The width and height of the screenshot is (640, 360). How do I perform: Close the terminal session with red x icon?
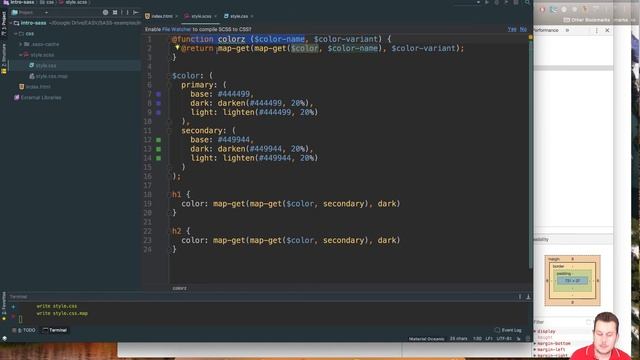tap(13, 316)
